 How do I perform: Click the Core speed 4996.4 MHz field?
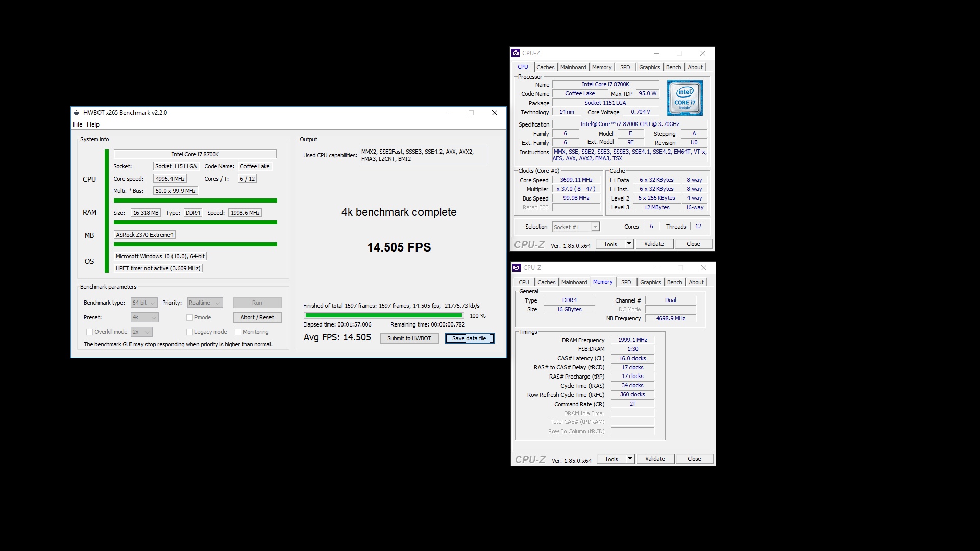[x=169, y=179]
